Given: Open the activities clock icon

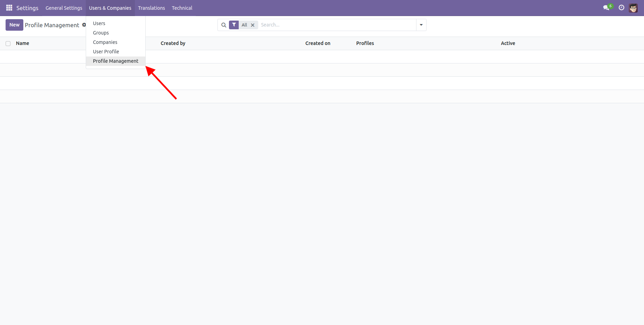Looking at the screenshot, I should coord(621,8).
